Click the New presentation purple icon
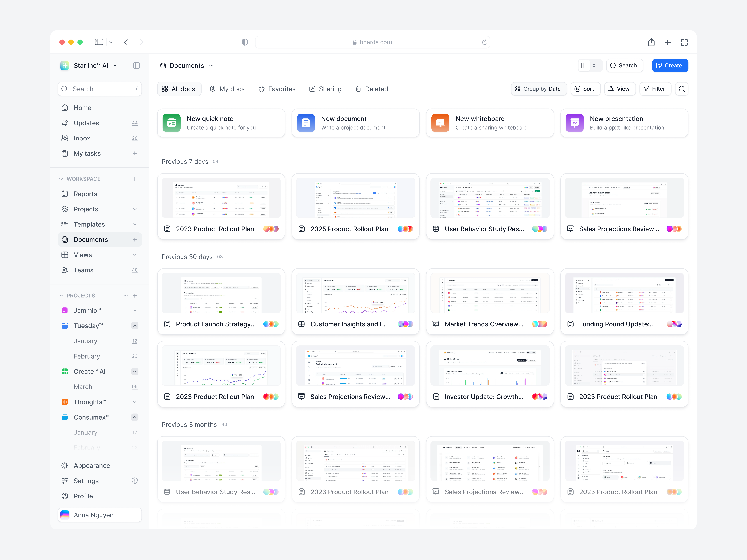 [575, 123]
